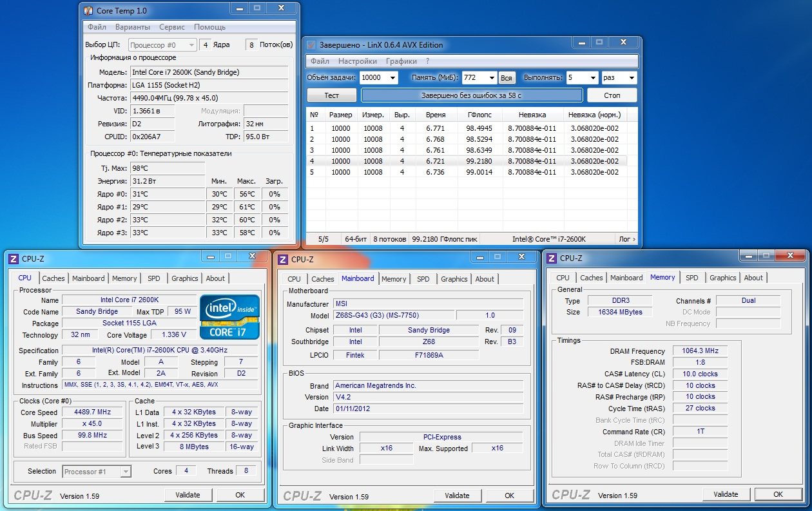
Task: Open the Графики menu in LinX
Action: click(x=401, y=61)
